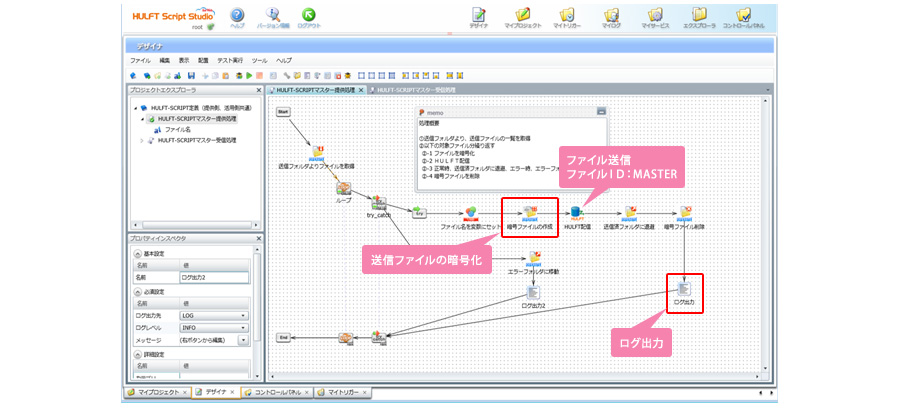Expand HULFT-SCRIPTマスター受信処理 tree node
The width and height of the screenshot is (900, 408).
(x=141, y=140)
